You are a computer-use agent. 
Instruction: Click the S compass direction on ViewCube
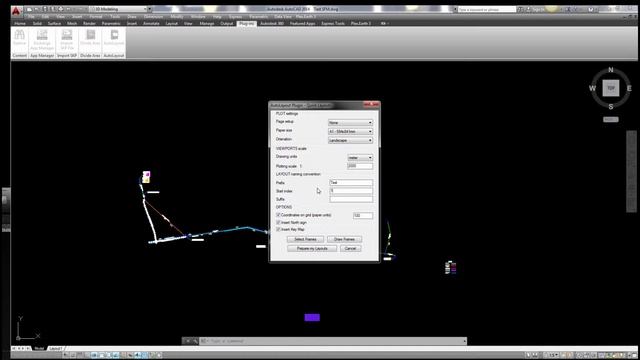pos(611,107)
